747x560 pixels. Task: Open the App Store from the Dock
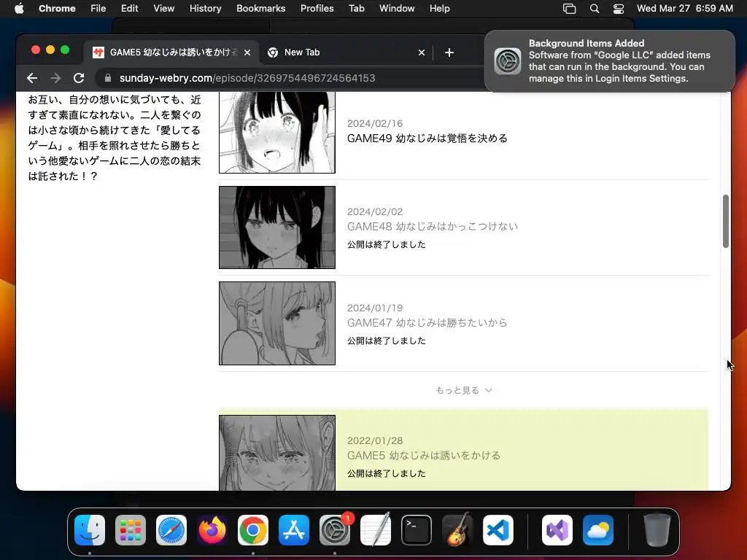(x=294, y=530)
